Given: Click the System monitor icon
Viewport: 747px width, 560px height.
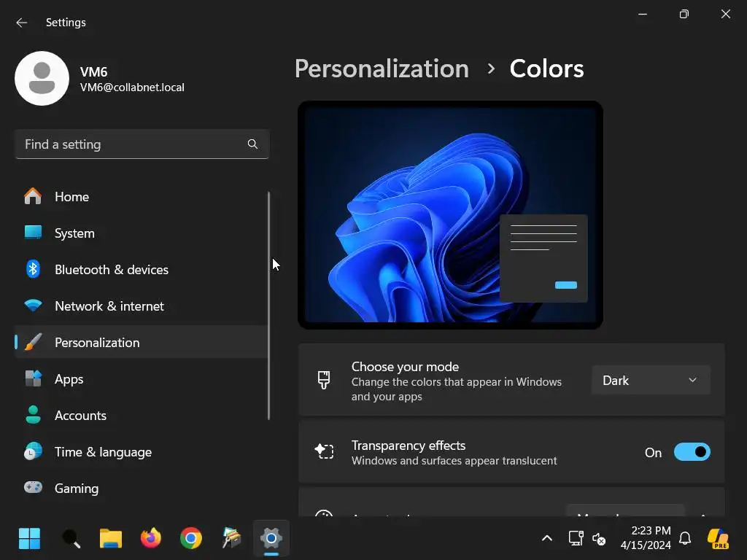Looking at the screenshot, I should click(33, 233).
